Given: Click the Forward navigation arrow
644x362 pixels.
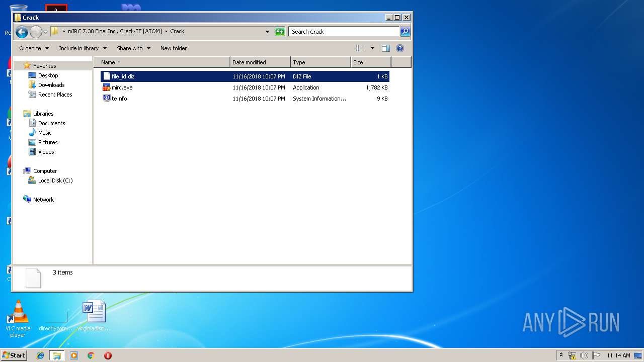Looking at the screenshot, I should tap(36, 32).
